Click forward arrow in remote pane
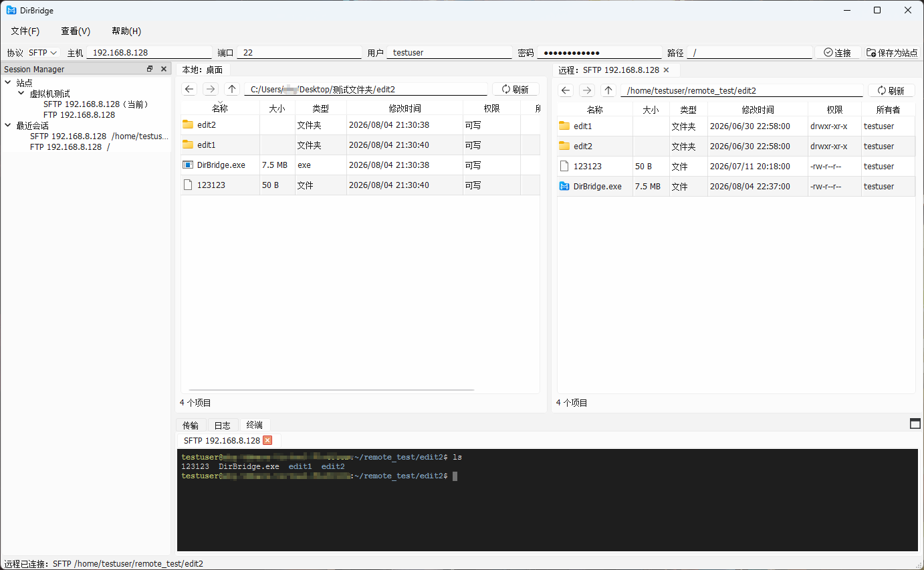Image resolution: width=924 pixels, height=570 pixels. 587,90
